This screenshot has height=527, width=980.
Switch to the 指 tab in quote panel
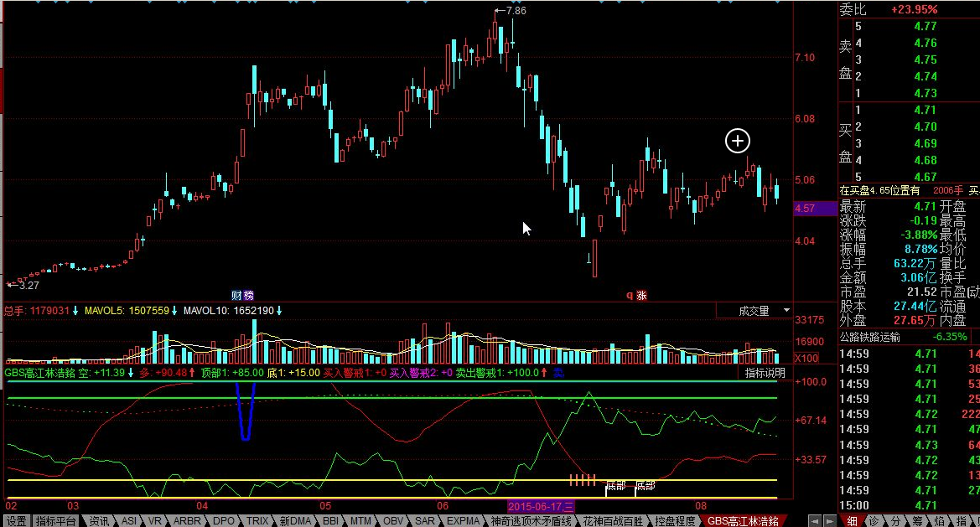click(x=962, y=521)
